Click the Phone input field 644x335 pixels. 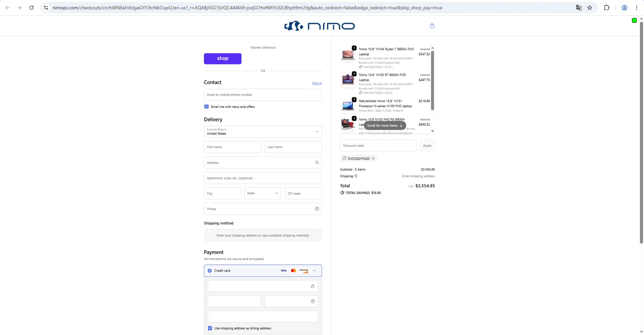[x=263, y=209]
